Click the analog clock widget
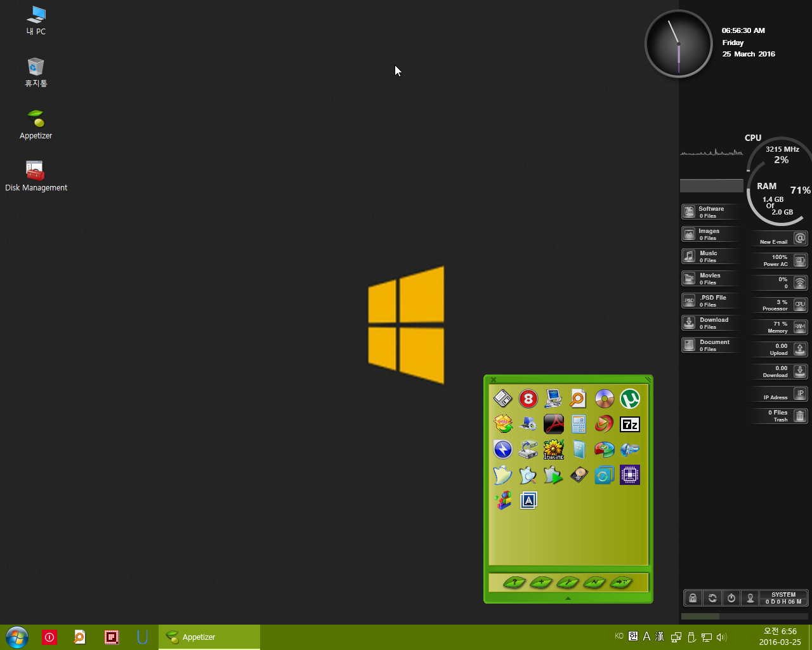The width and height of the screenshot is (812, 650). (x=679, y=44)
